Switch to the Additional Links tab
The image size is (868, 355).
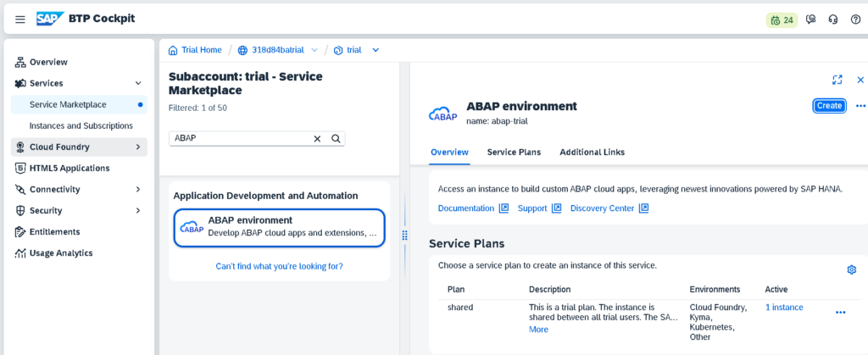point(592,153)
